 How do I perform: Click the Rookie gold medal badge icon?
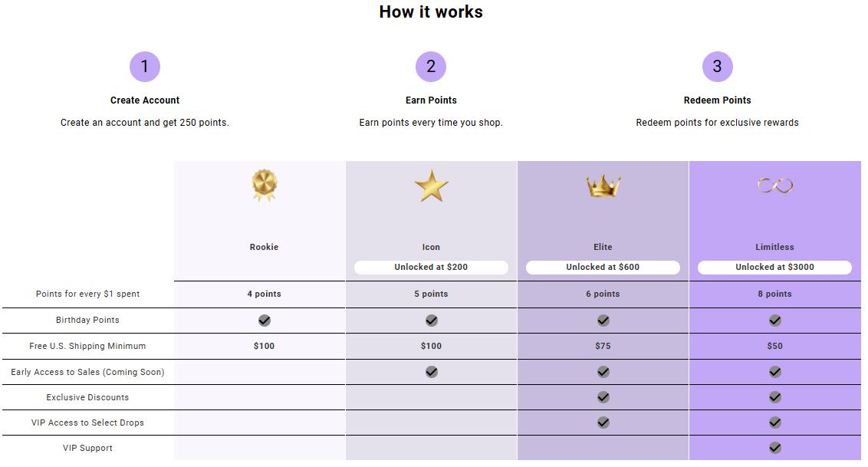pos(264,186)
